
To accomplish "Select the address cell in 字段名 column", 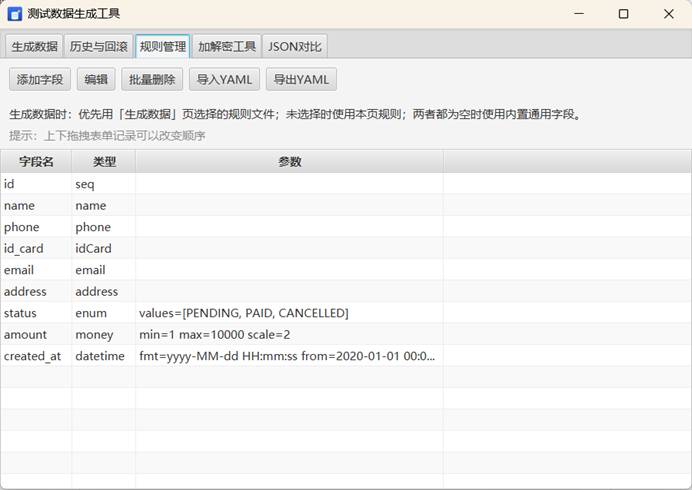I will [36, 291].
